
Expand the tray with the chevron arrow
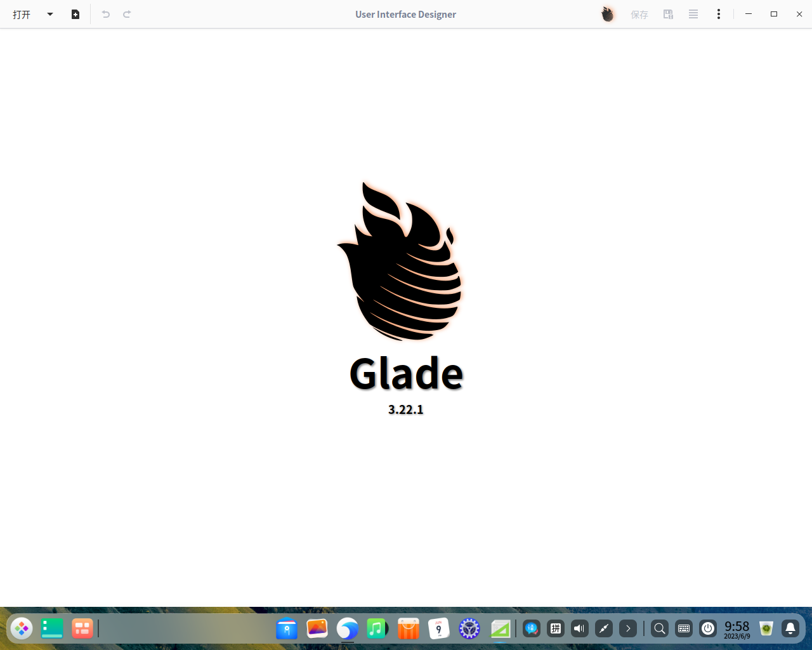click(628, 628)
